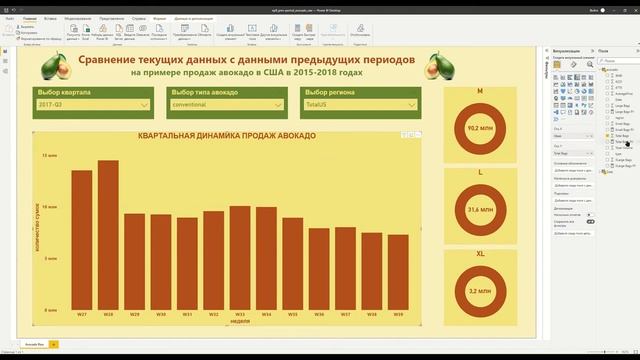The width and height of the screenshot is (640, 360).
Task: Click the Cut button in clipboard group
Action: (x=25, y=27)
